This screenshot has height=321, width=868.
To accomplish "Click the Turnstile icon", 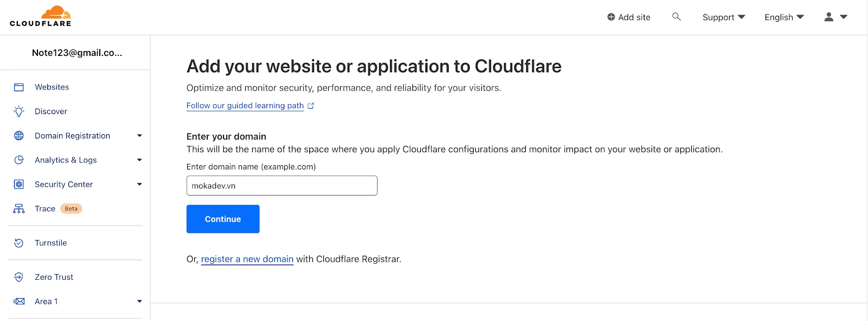I will [19, 243].
